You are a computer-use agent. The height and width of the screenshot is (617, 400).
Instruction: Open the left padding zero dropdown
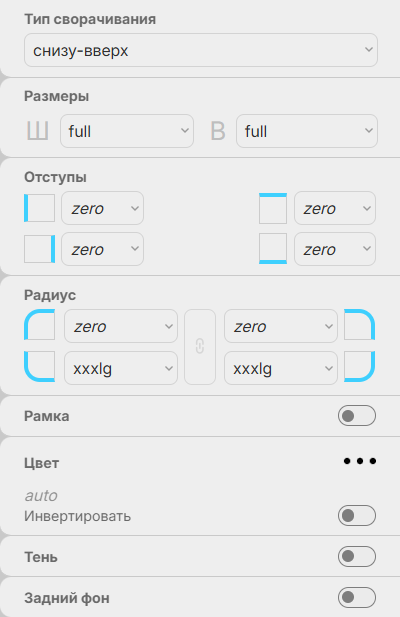102,208
